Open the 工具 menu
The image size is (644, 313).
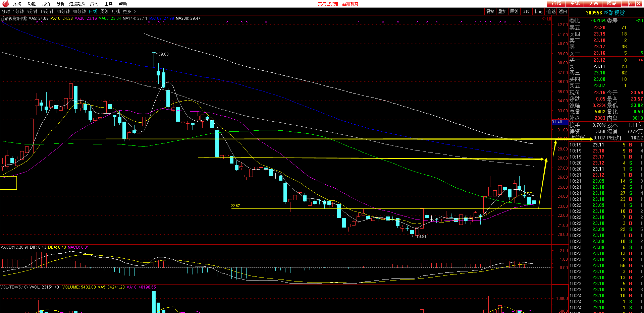tap(109, 4)
